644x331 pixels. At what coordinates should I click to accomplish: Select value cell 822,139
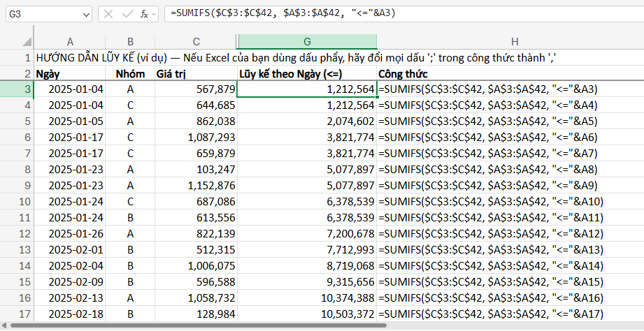point(196,234)
